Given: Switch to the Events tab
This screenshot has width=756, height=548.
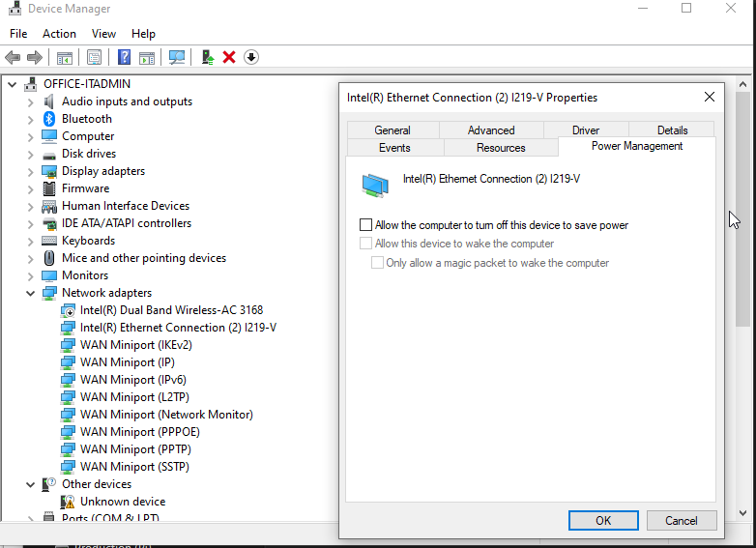Looking at the screenshot, I should pyautogui.click(x=394, y=148).
